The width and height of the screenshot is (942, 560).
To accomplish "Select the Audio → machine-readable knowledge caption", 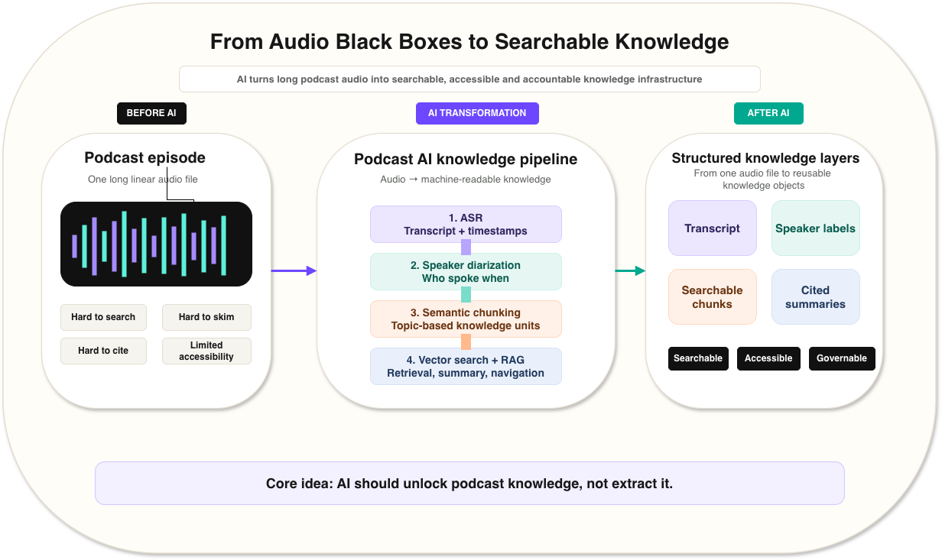I will (466, 180).
